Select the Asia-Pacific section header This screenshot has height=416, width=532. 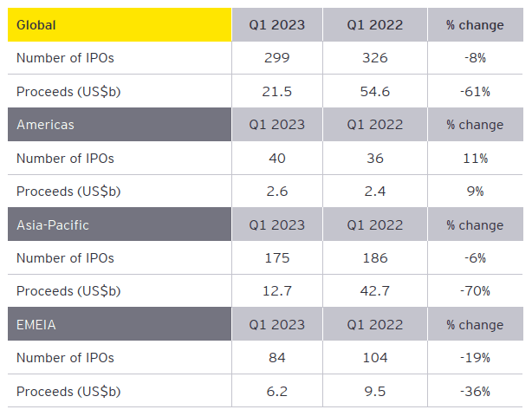coord(120,224)
